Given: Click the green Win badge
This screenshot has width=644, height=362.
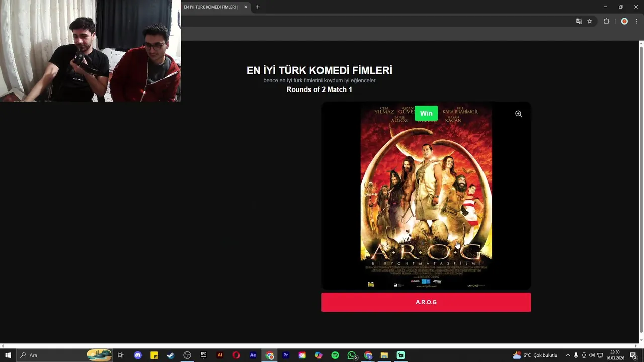Looking at the screenshot, I should click(x=426, y=113).
